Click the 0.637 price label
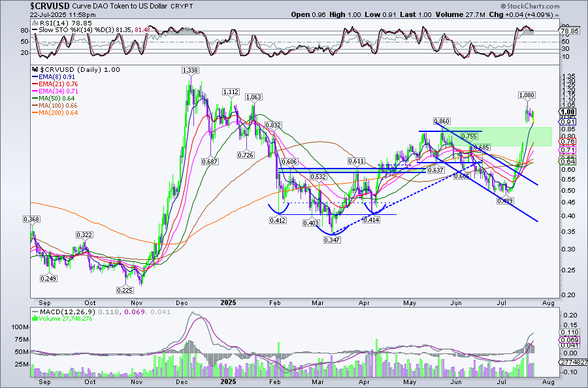The image size is (588, 388). tap(436, 170)
